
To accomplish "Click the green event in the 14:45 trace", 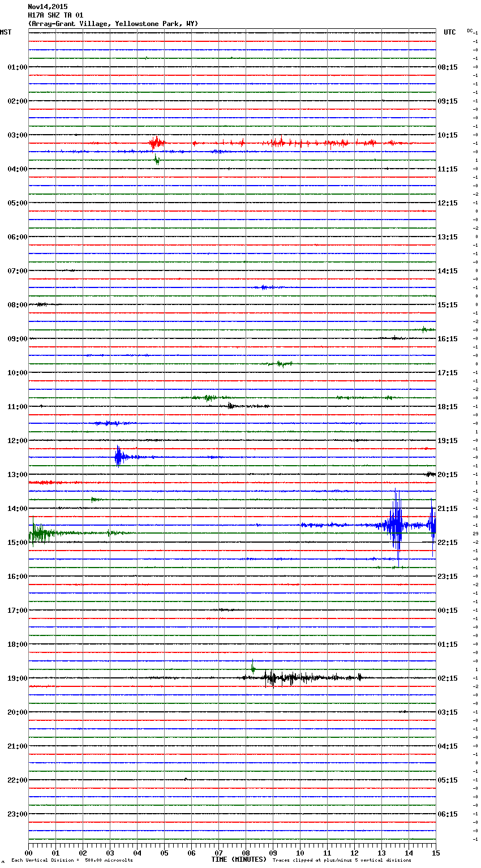I will [x=38, y=533].
